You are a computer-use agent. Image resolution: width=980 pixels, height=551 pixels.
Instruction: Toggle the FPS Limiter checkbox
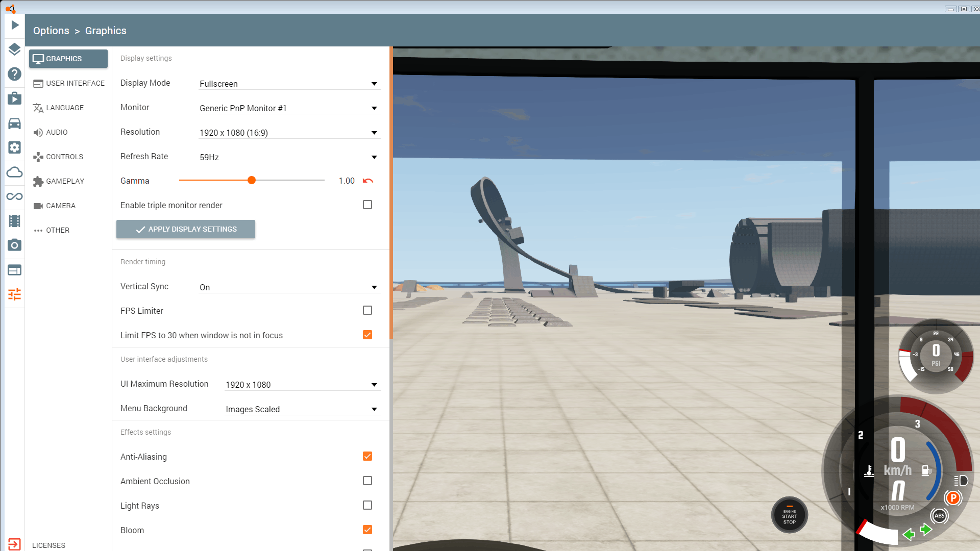[367, 310]
